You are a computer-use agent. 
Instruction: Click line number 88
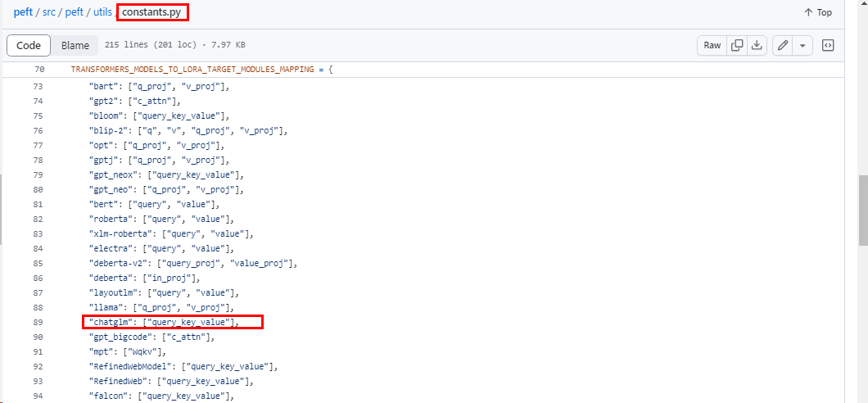pos(38,307)
